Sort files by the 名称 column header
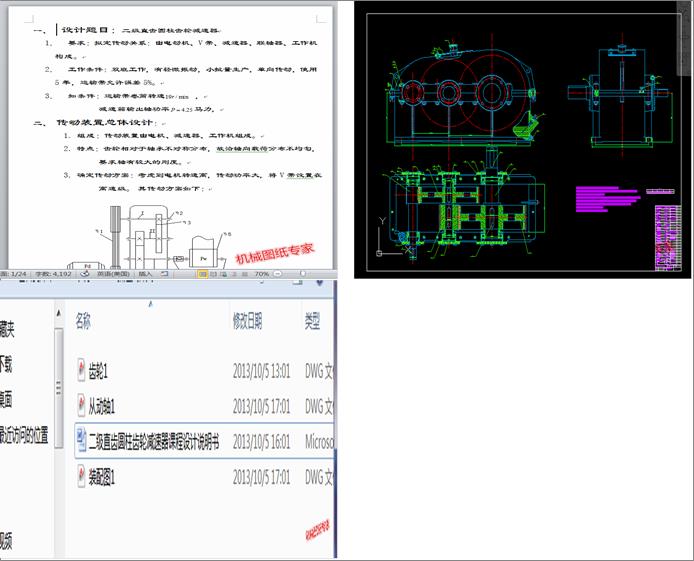Screen dimensions: 694x561 tap(83, 321)
